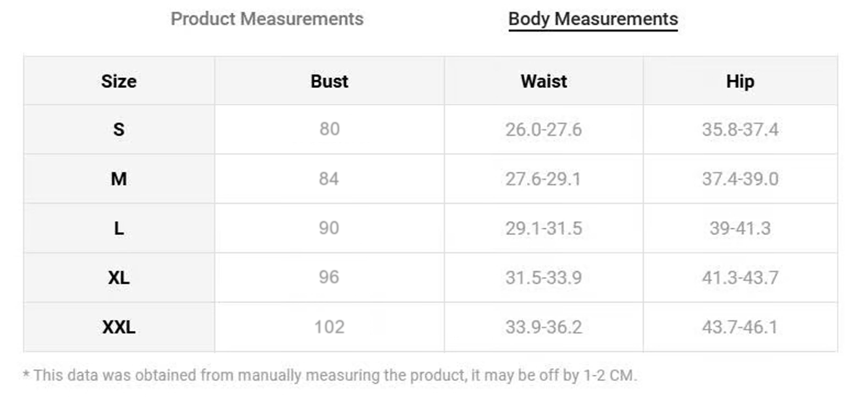Click the bust value 80
The image size is (868, 409).
point(329,130)
